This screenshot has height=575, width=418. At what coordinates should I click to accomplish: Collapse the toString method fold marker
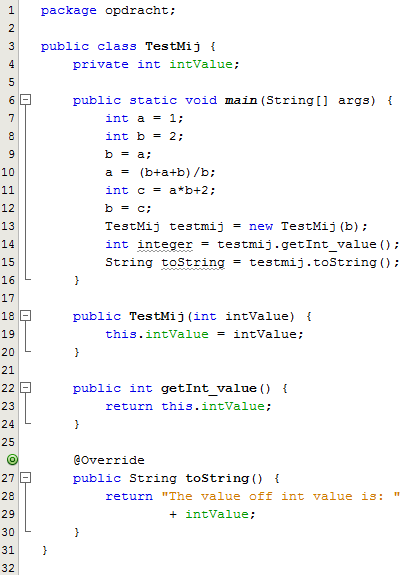[25, 478]
